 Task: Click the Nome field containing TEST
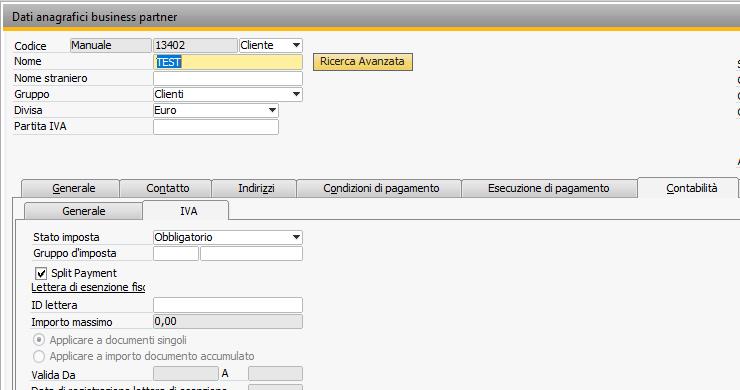(228, 62)
